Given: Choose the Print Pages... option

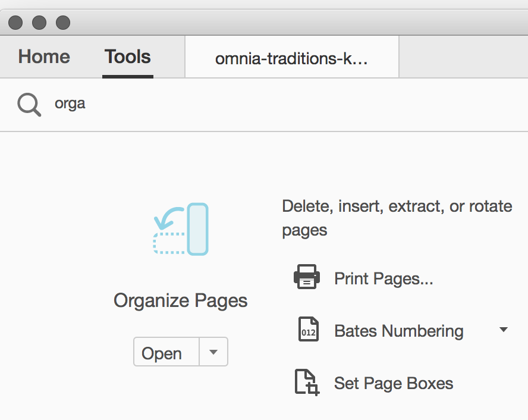Looking at the screenshot, I should click(x=384, y=278).
